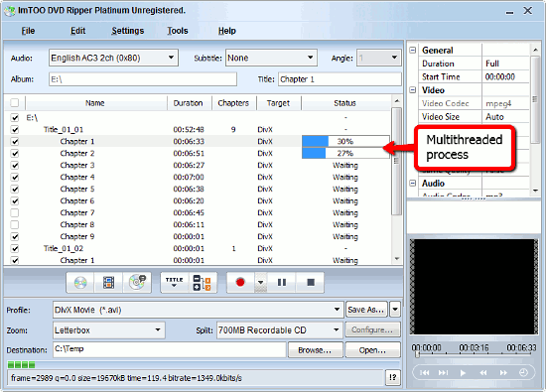
Task: Click the preview timeline slider handle
Action: pyautogui.click(x=417, y=354)
